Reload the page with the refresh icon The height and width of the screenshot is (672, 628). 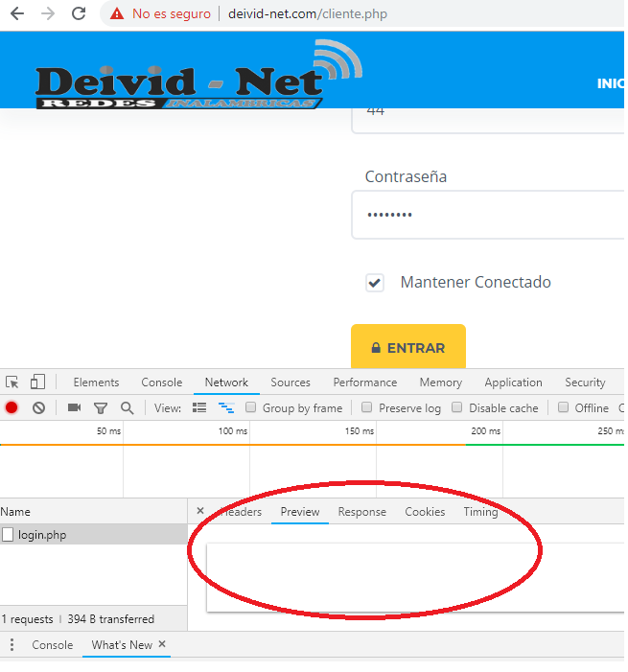[79, 14]
